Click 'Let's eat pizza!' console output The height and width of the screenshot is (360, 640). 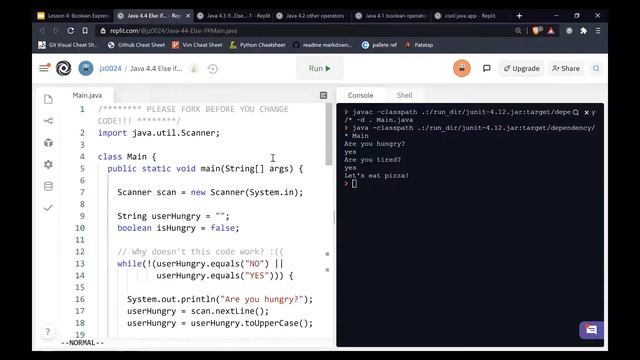click(x=376, y=176)
